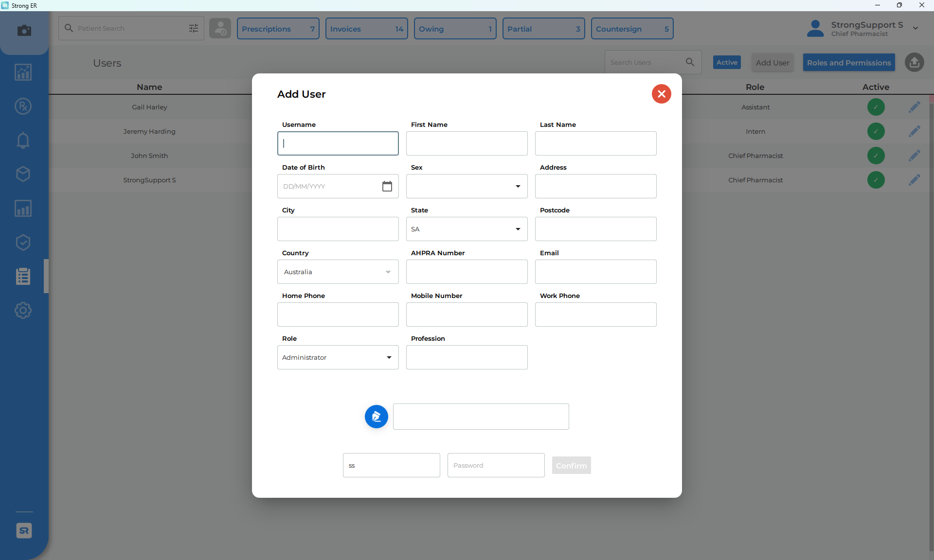The image size is (934, 560).
Task: Toggle John Smith's active status
Action: pyautogui.click(x=876, y=156)
